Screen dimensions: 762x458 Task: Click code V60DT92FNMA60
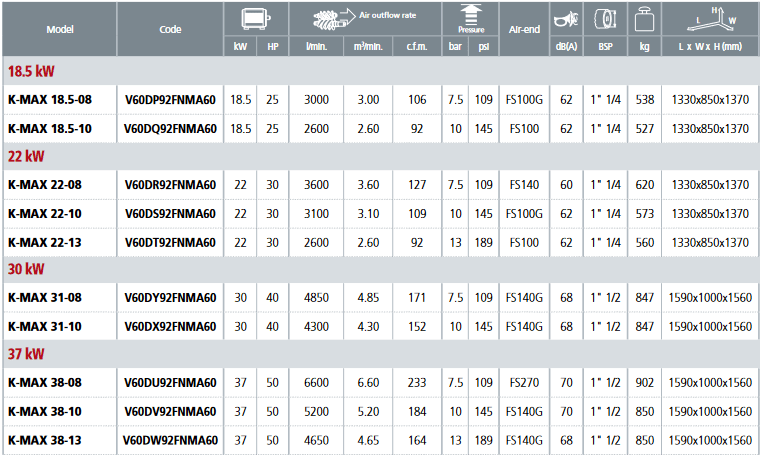(170, 243)
